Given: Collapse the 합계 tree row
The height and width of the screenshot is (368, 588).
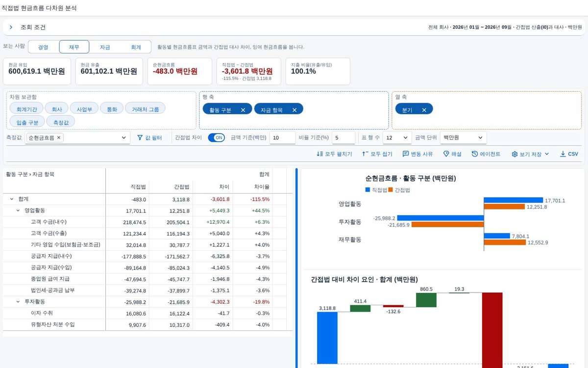Looking at the screenshot, I should [x=12, y=199].
